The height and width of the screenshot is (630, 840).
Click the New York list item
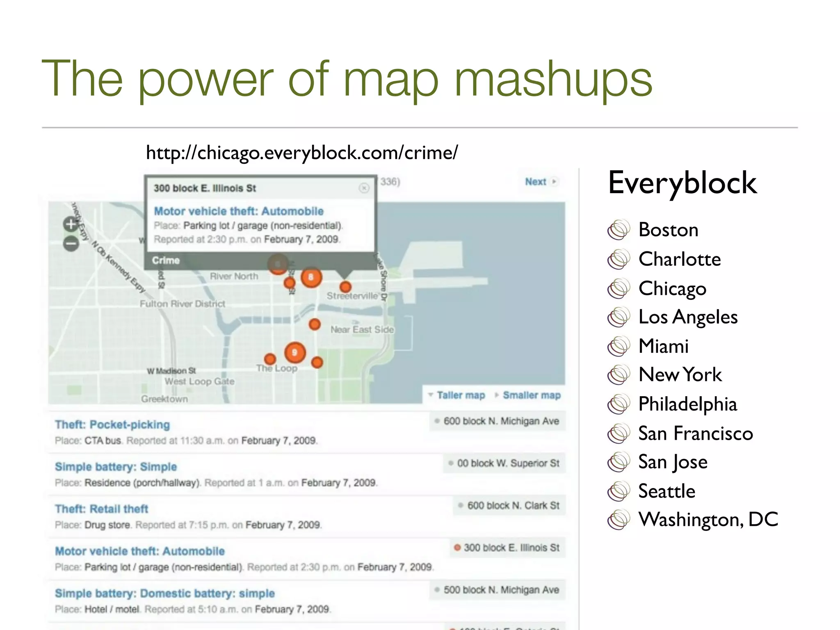(680, 374)
